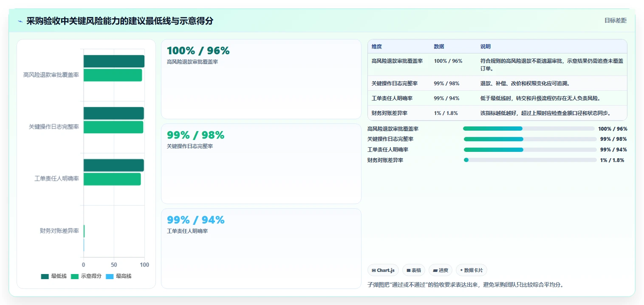Click the icon in the 进度 chip
This screenshot has width=644, height=305.
tap(435, 270)
